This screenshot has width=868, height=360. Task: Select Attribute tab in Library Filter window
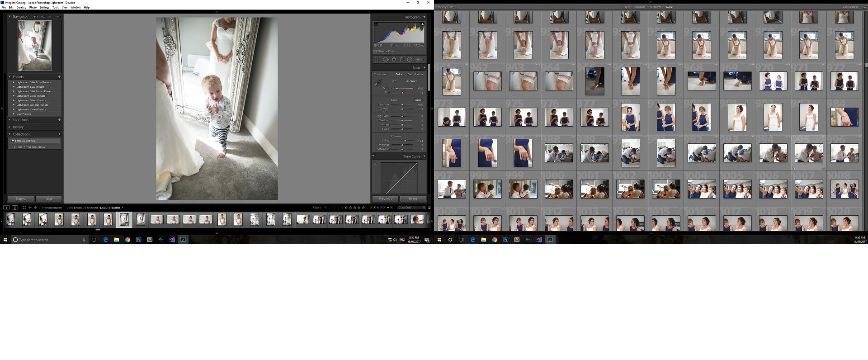tap(640, 7)
